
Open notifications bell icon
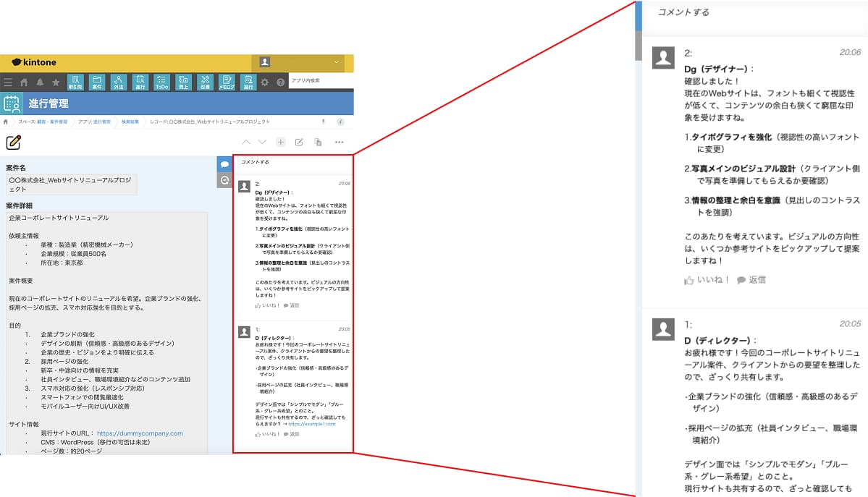pos(40,82)
